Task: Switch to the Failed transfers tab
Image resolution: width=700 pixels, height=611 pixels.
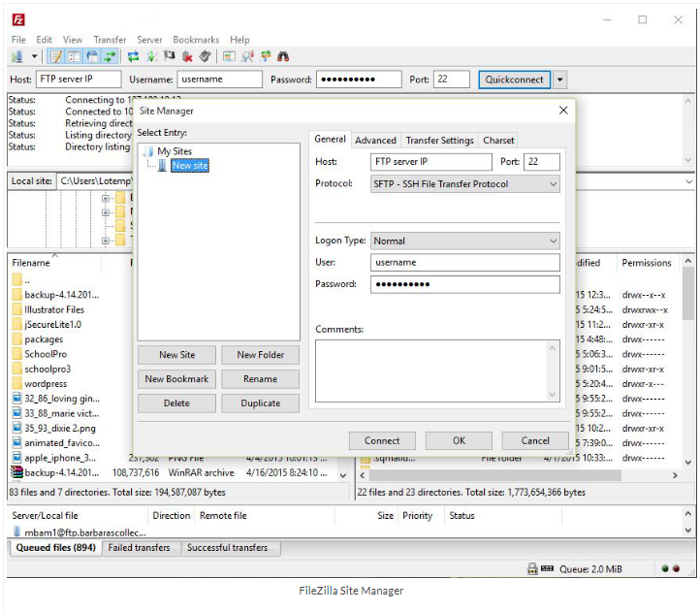Action: click(x=139, y=548)
